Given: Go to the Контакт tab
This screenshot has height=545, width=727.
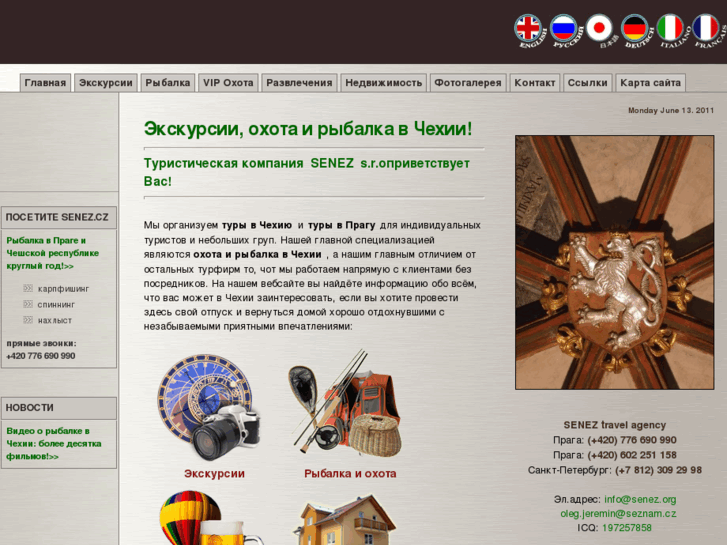Looking at the screenshot, I should (535, 83).
